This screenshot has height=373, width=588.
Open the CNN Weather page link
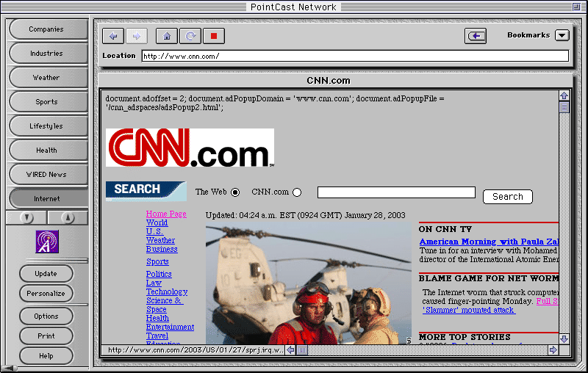[160, 240]
